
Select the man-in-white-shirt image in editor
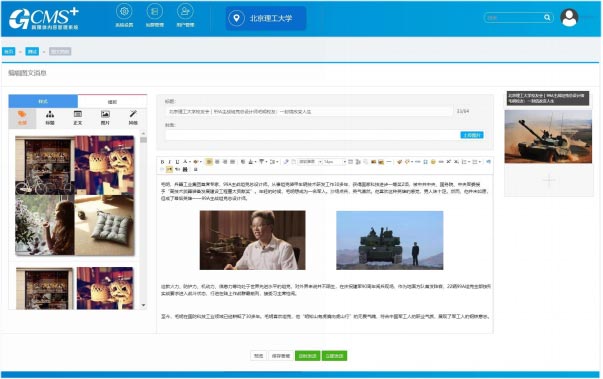point(252,240)
